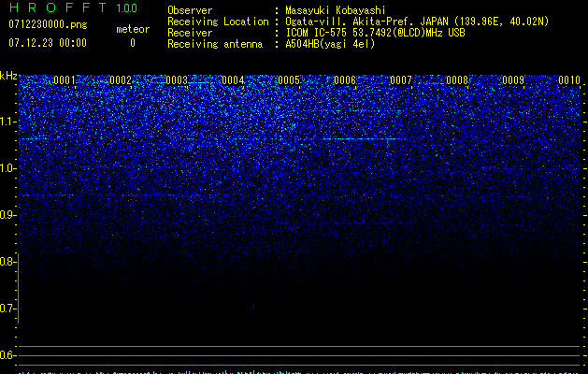Click the antenna value A504HB(yagi 4el)
This screenshot has width=588, height=374.
(x=330, y=44)
